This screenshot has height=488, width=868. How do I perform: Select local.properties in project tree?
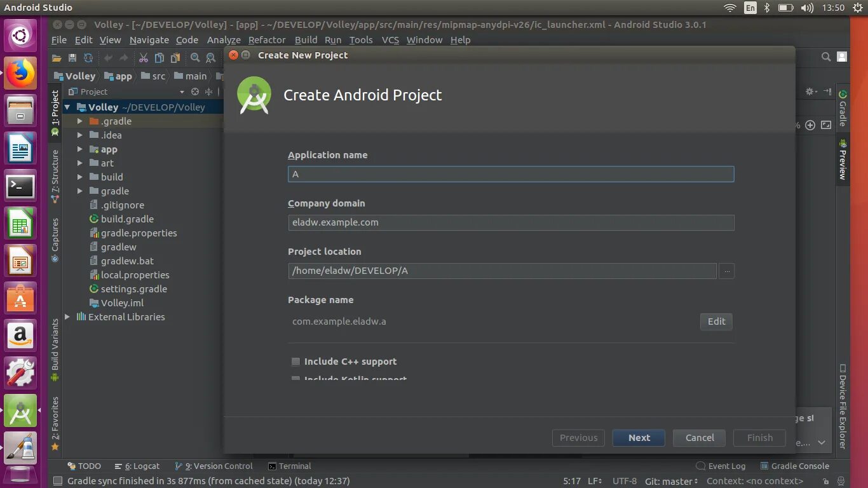[x=129, y=275]
